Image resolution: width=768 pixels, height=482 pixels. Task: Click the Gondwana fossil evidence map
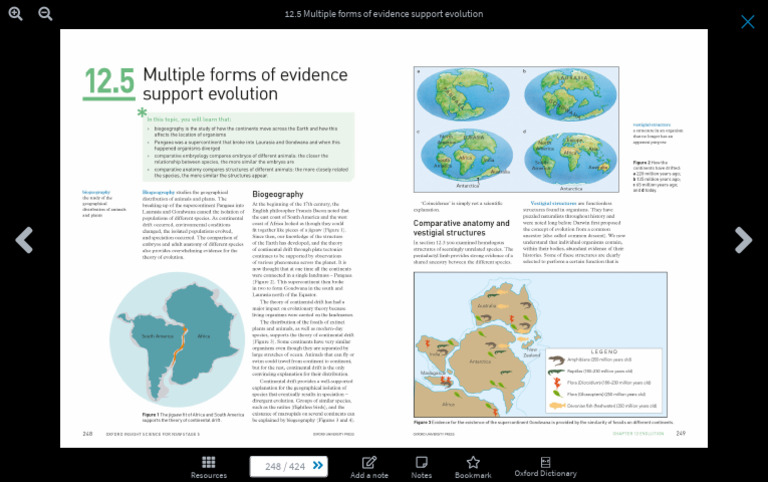540,345
